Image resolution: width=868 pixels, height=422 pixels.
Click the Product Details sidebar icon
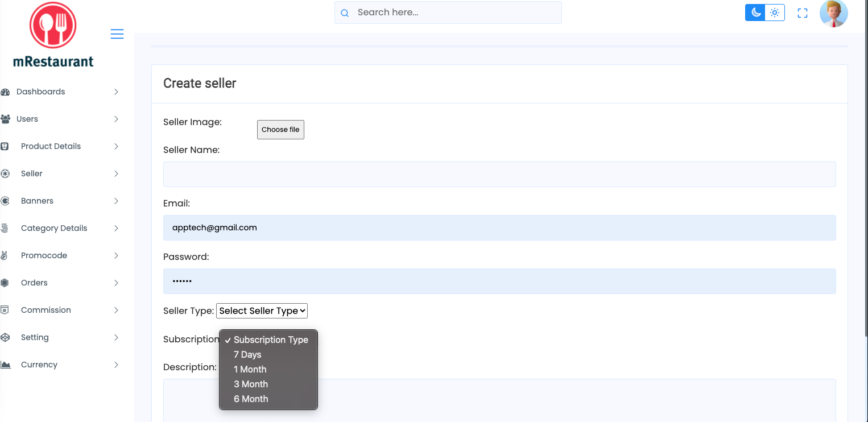point(5,146)
